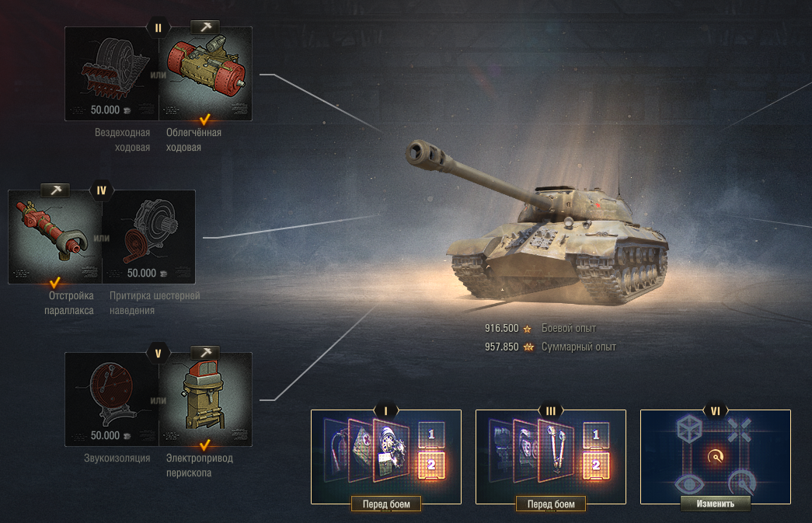Open Перед боем selector under slot I
Image resolution: width=812 pixels, height=523 pixels.
386,504
